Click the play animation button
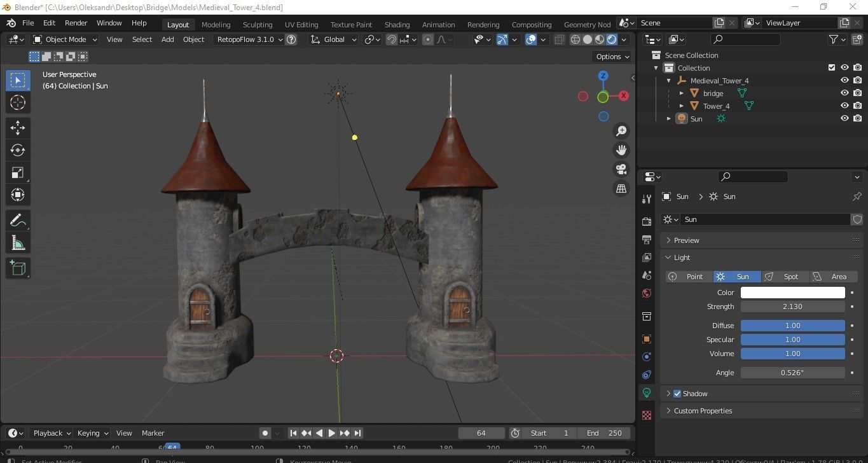This screenshot has width=868, height=463. (x=331, y=433)
